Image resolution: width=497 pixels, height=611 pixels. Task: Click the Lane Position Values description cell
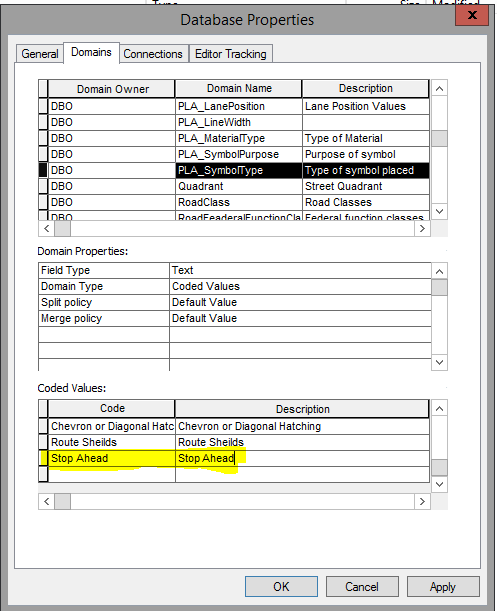(366, 106)
